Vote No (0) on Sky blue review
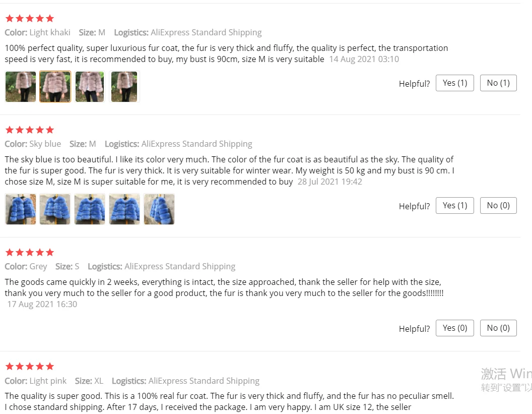The image size is (532, 414). click(498, 205)
